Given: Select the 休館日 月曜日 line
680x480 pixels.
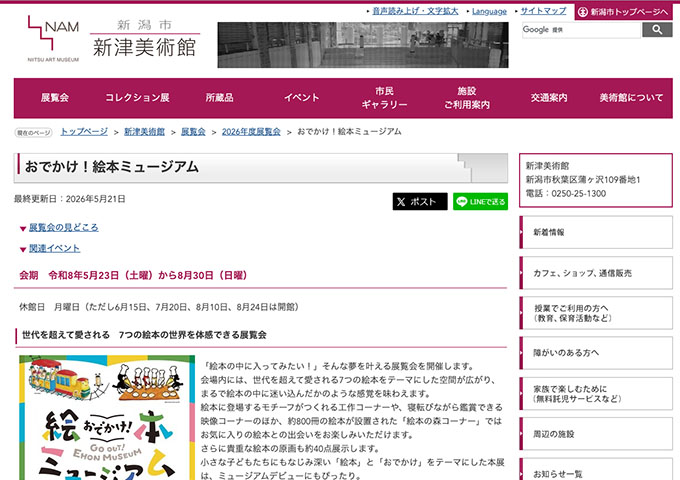Looking at the screenshot, I should click(x=159, y=307).
